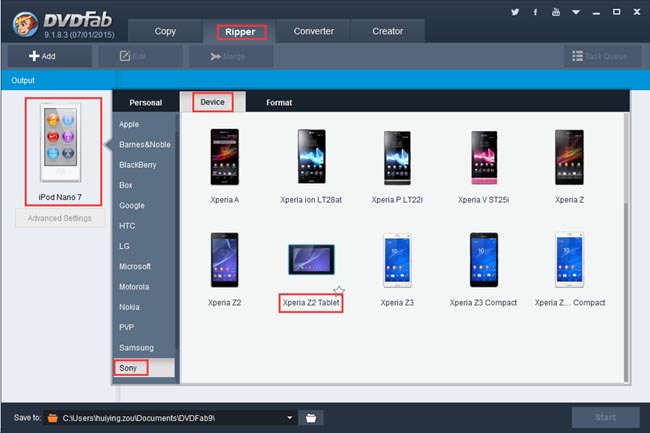Screen dimensions: 650x433
Task: Select Microsoft in the brand list
Action: point(135,266)
